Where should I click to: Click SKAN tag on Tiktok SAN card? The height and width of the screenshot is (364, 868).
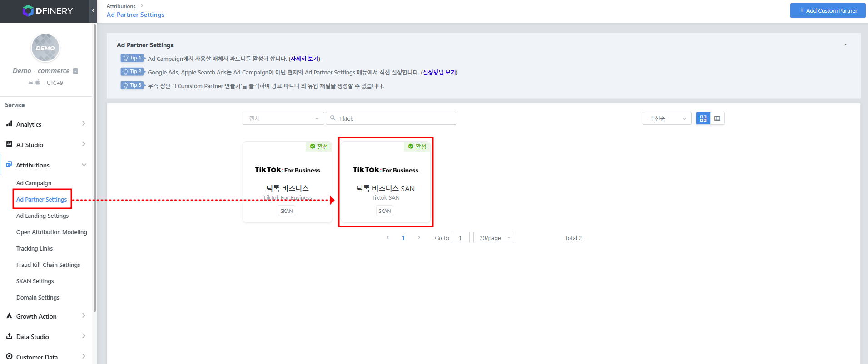coord(385,211)
